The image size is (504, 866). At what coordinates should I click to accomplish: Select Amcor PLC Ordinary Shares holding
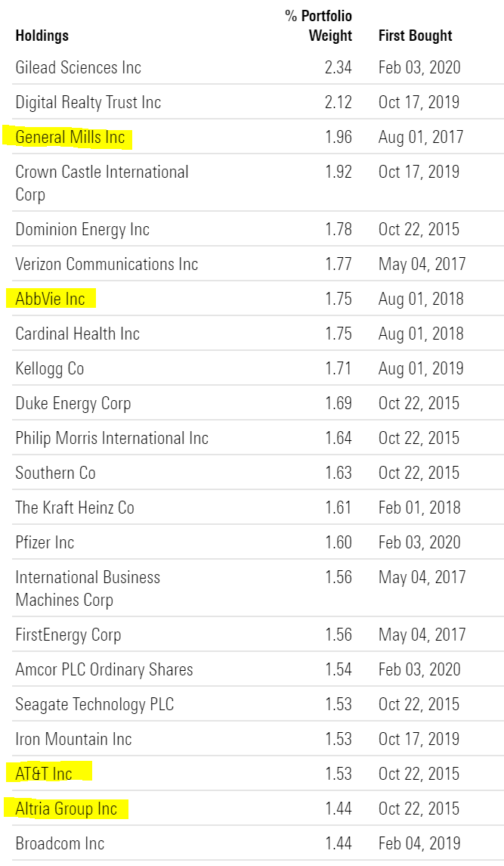click(104, 669)
